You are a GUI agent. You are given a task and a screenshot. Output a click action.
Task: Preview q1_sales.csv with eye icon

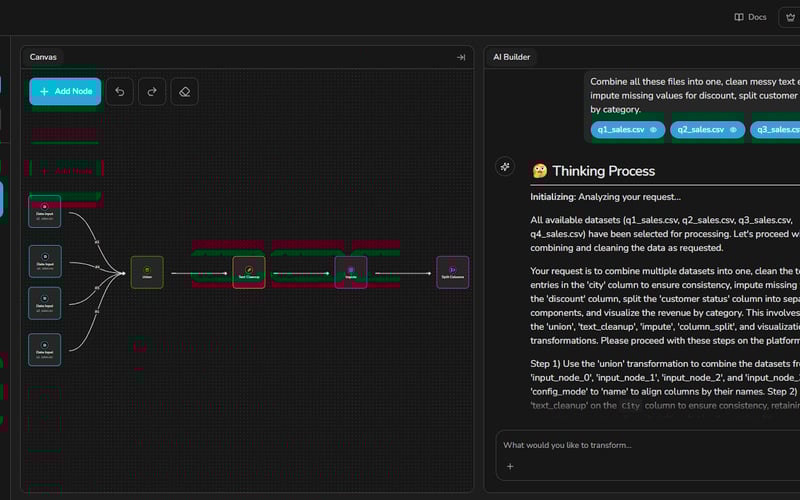point(653,130)
